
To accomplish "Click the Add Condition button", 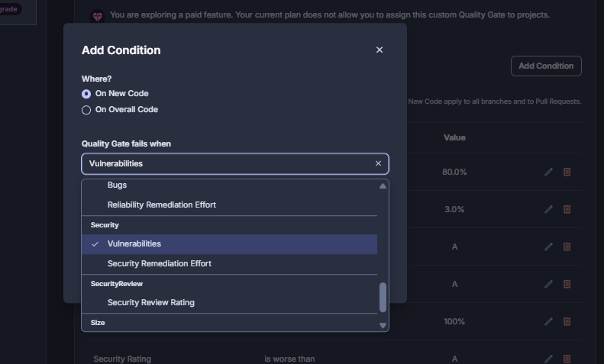I will click(x=546, y=66).
